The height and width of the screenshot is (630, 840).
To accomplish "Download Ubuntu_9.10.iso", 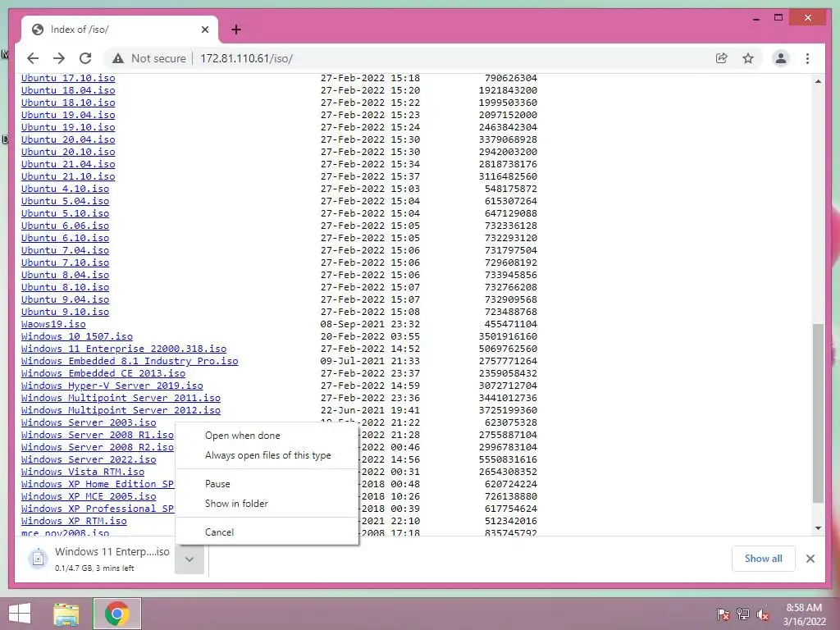I will coord(65,312).
